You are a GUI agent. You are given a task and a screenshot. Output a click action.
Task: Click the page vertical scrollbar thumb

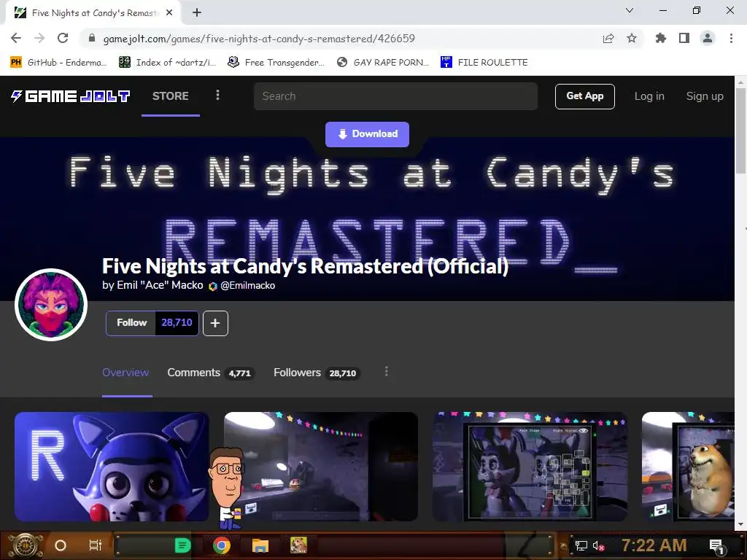(741, 131)
